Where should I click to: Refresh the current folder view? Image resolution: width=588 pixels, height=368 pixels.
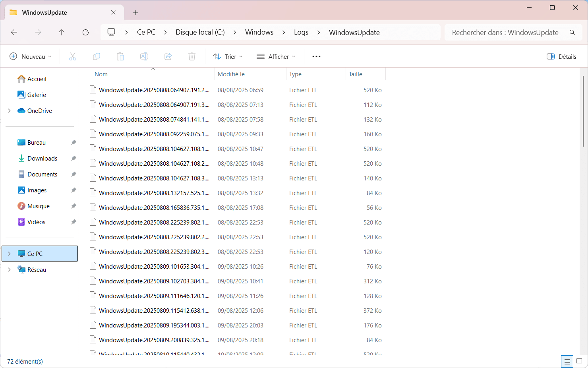click(x=85, y=32)
